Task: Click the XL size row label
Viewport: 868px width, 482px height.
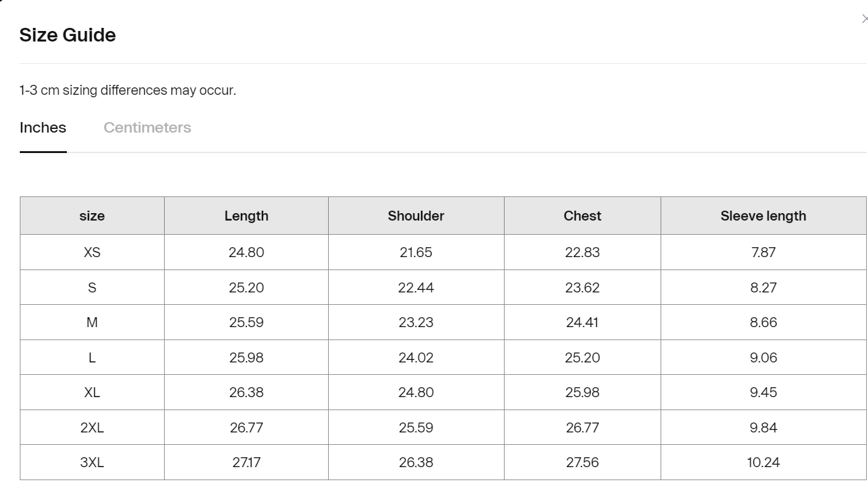Action: point(92,392)
